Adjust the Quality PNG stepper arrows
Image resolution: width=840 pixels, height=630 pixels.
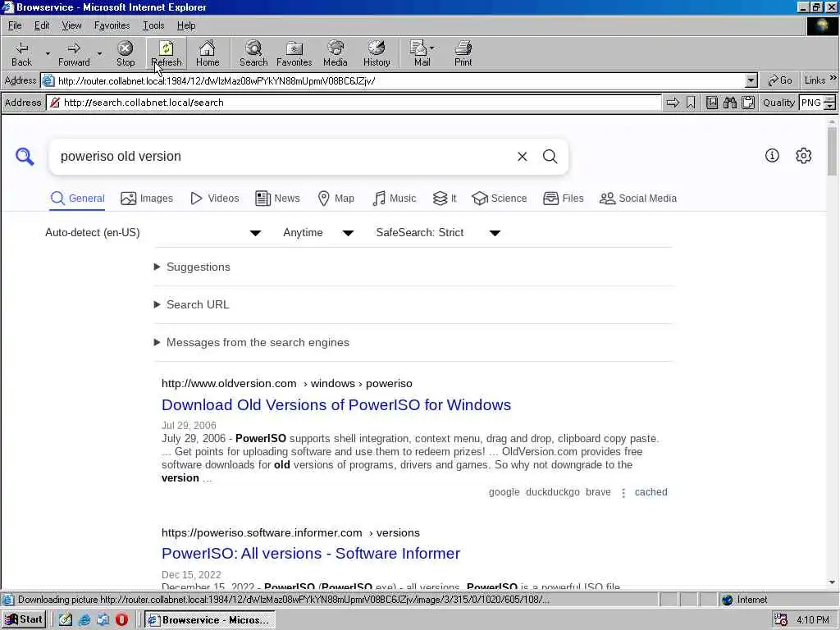[830, 103]
